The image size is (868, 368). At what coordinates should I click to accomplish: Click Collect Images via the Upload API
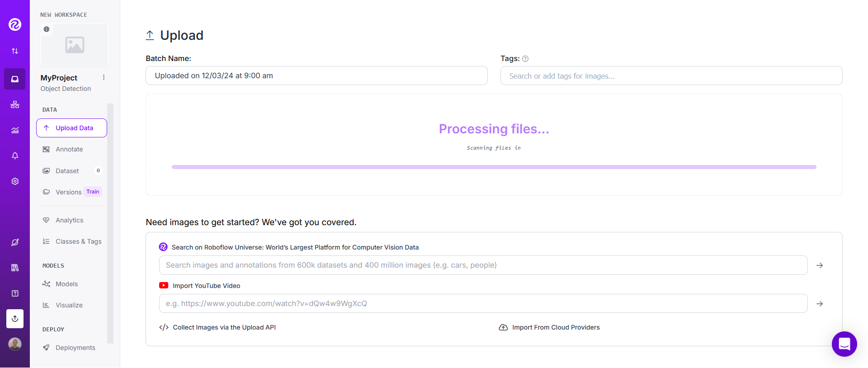224,327
